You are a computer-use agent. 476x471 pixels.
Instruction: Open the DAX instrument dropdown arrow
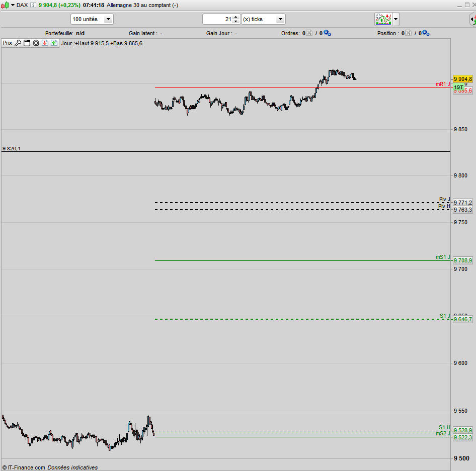click(13, 5)
